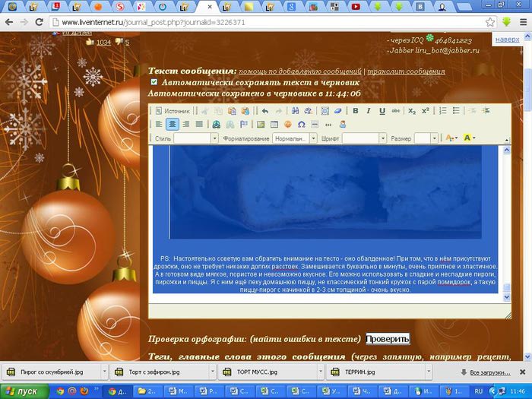Viewport: 532px width, 399px height.
Task: Apply subscript formatting
Action: [412, 111]
